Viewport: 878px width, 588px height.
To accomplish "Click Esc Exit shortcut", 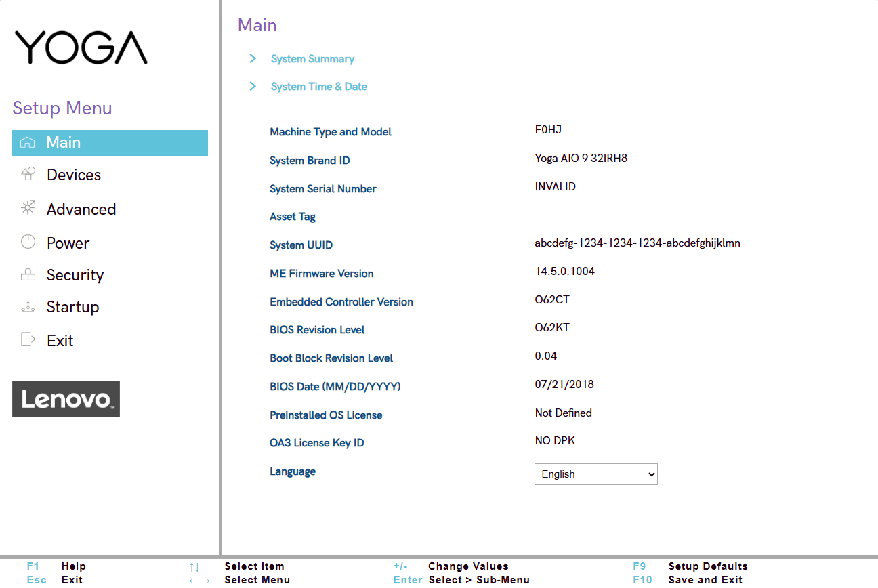I will point(54,580).
